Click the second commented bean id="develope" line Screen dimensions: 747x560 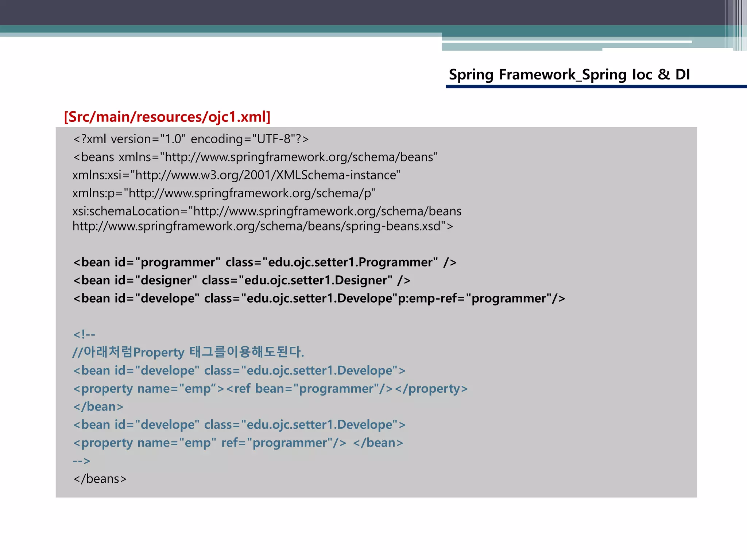click(x=239, y=425)
